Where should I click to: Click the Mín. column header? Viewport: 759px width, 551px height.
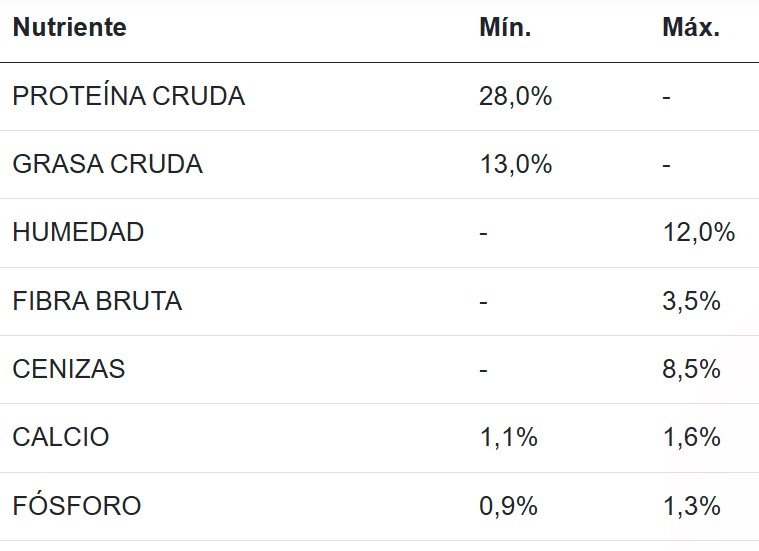point(505,28)
